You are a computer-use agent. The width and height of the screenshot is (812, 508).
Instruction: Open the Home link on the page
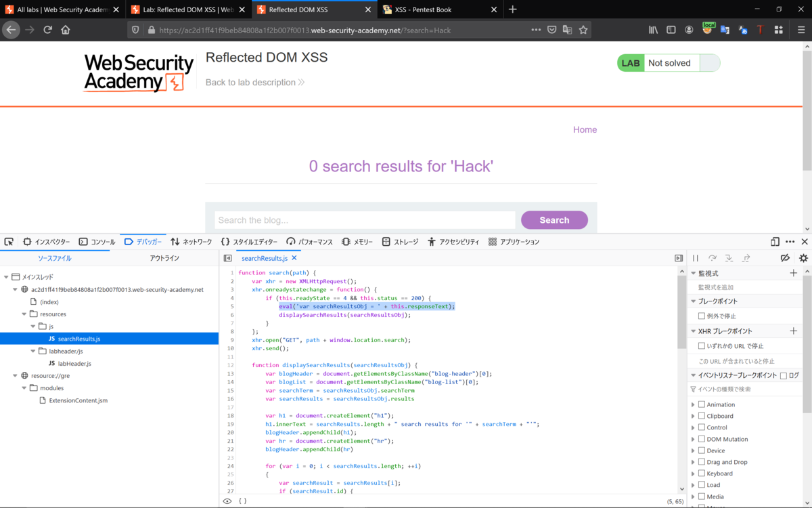(585, 129)
